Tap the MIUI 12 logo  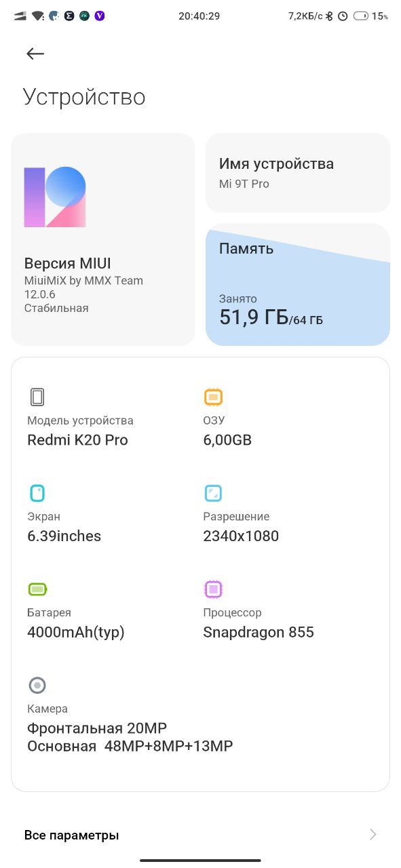point(55,197)
